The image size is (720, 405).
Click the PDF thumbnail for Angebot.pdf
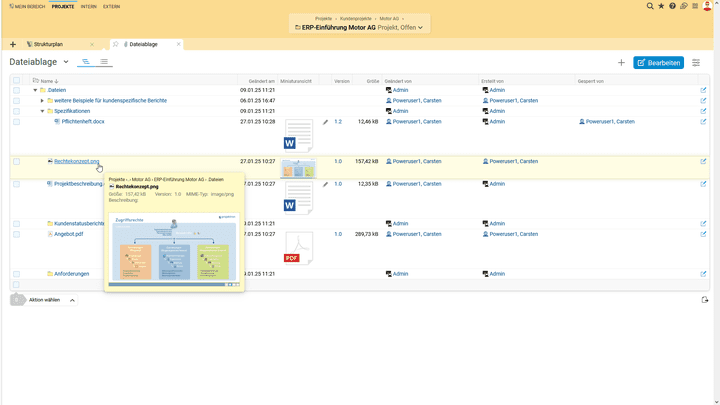coord(298,247)
